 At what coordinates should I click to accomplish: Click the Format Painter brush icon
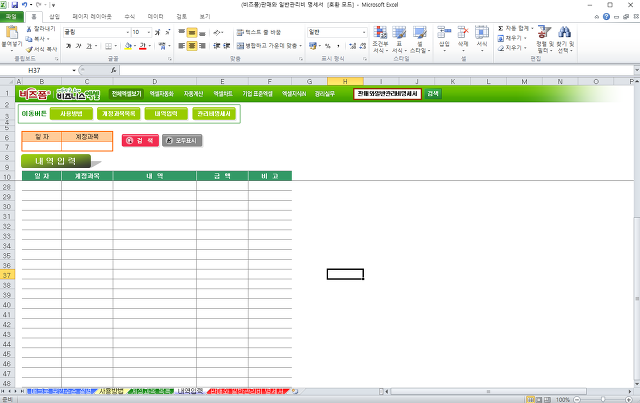[x=29, y=49]
